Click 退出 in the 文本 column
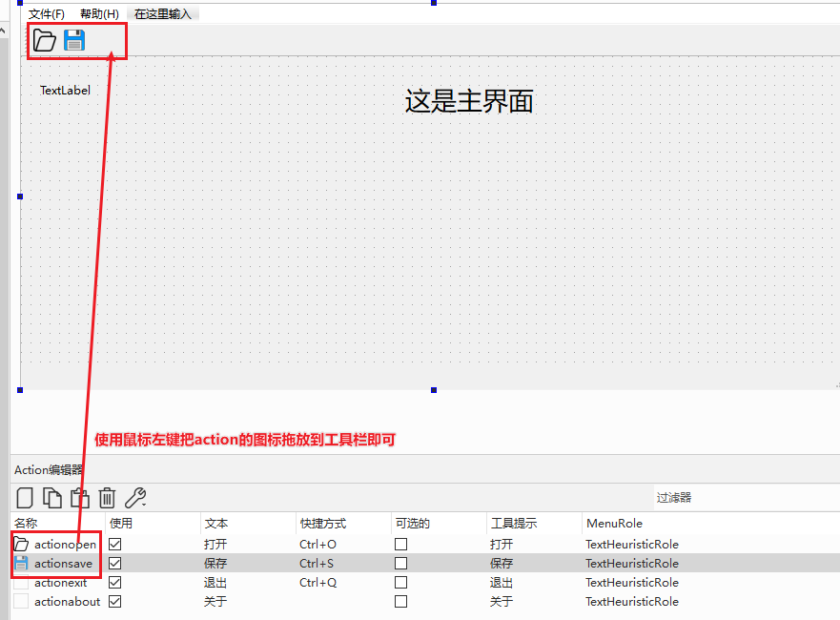The image size is (840, 620). coord(215,583)
